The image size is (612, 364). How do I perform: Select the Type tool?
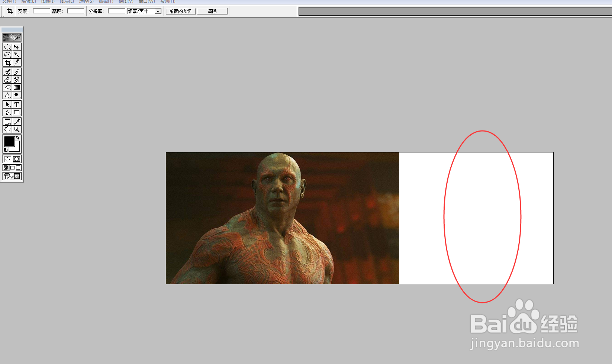tap(17, 104)
